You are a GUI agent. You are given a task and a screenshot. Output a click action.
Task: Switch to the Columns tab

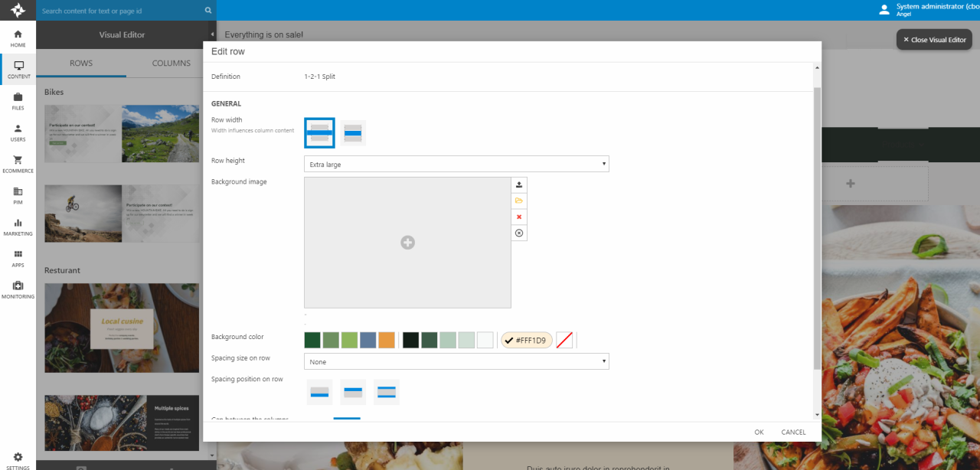(171, 63)
